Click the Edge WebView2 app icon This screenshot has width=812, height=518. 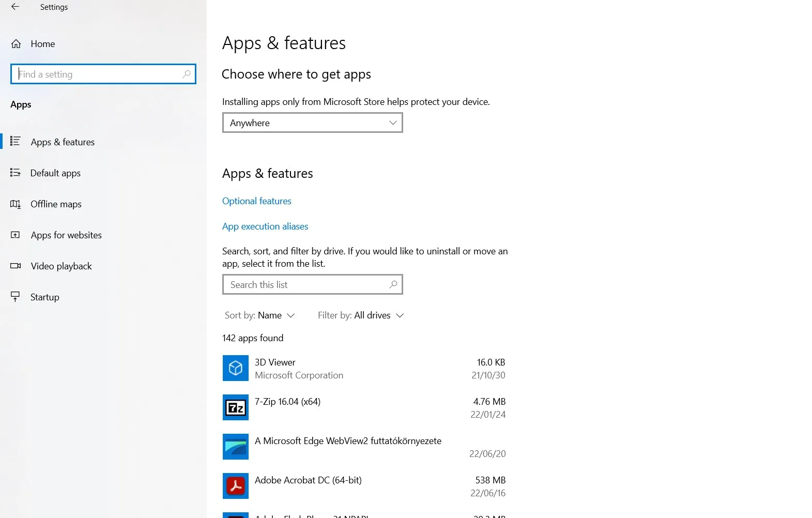[236, 447]
